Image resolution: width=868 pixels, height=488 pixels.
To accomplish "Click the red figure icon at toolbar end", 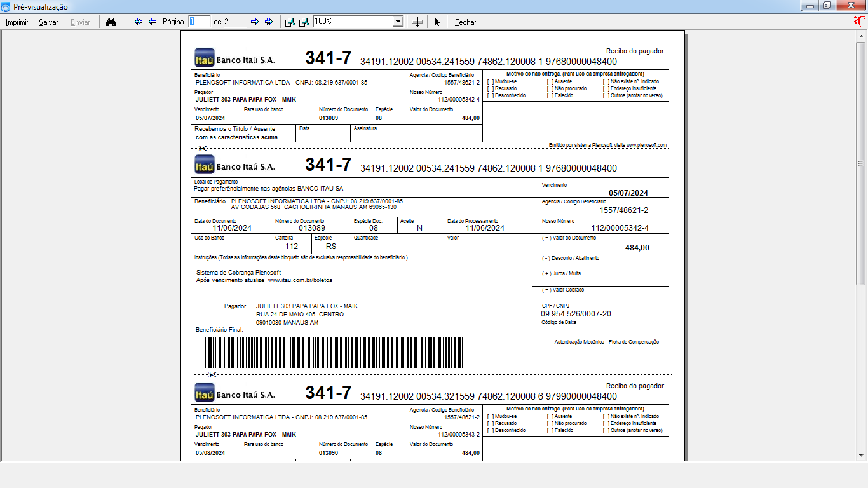I will point(860,21).
